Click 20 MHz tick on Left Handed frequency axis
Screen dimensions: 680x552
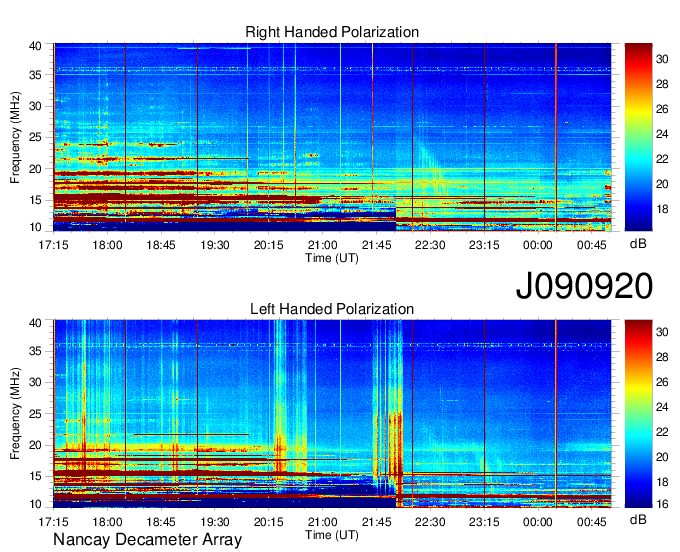35,445
